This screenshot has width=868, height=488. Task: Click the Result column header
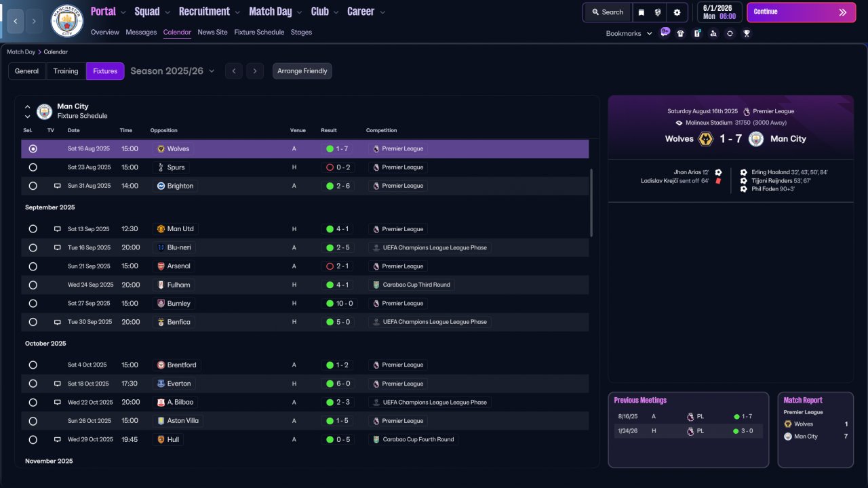click(329, 130)
